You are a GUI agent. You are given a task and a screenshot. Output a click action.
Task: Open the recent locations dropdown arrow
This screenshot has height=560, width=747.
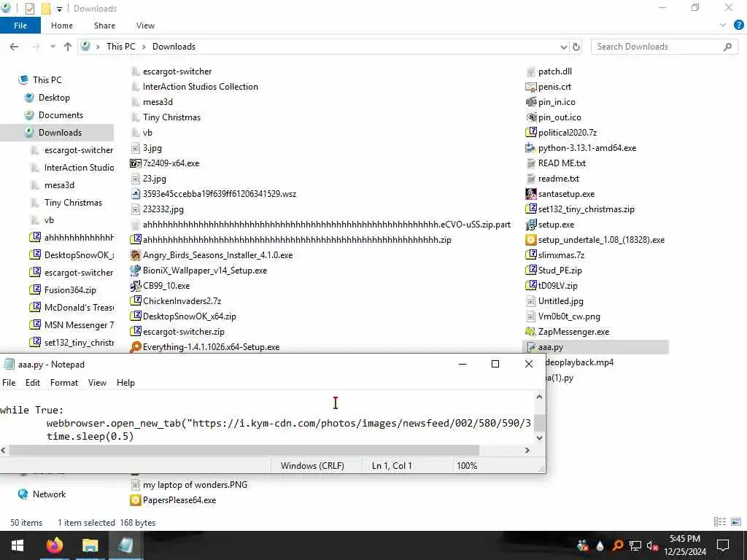pos(53,47)
